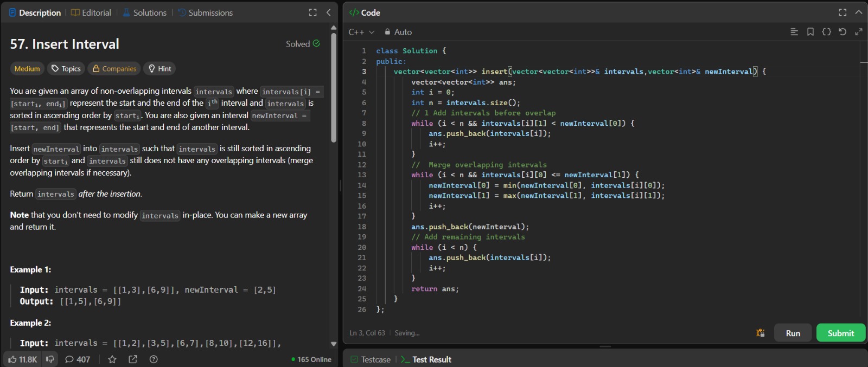Show the Hint tag
This screenshot has height=367, width=868.
tap(160, 69)
